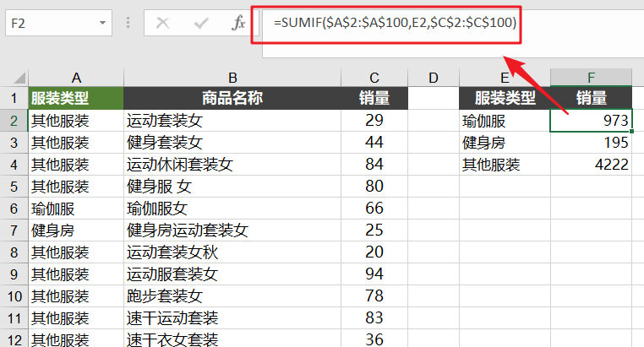The image size is (644, 347).
Task: Click sales value 29
Action: pos(374,121)
